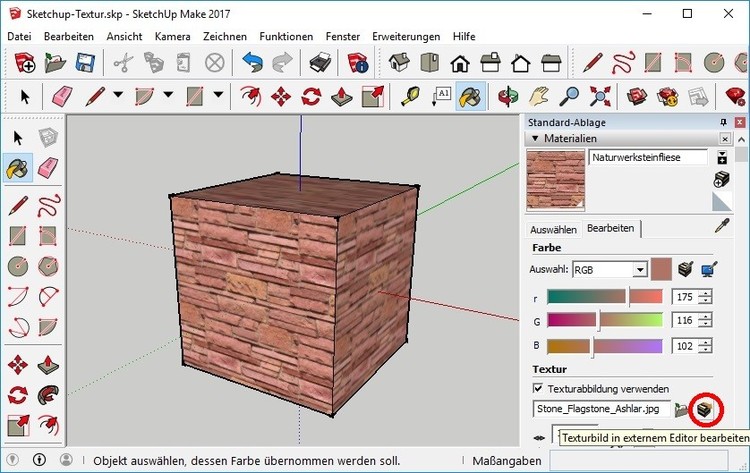The image size is (750, 473).
Task: Click the geo-location status bar icon
Action: (12, 460)
